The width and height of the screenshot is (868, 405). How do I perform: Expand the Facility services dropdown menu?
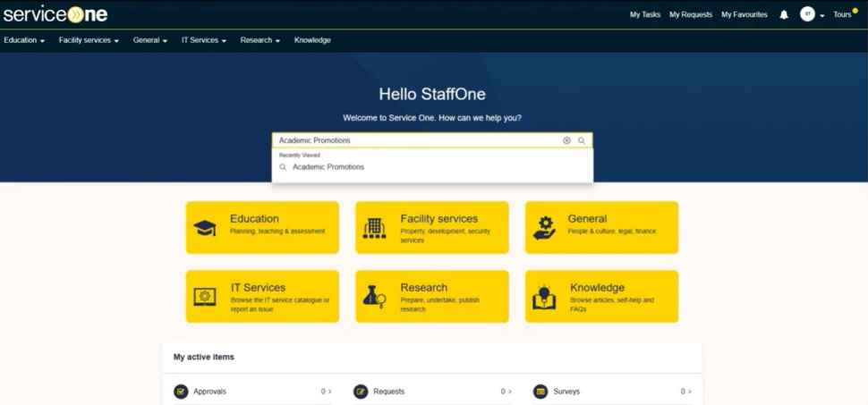point(89,40)
